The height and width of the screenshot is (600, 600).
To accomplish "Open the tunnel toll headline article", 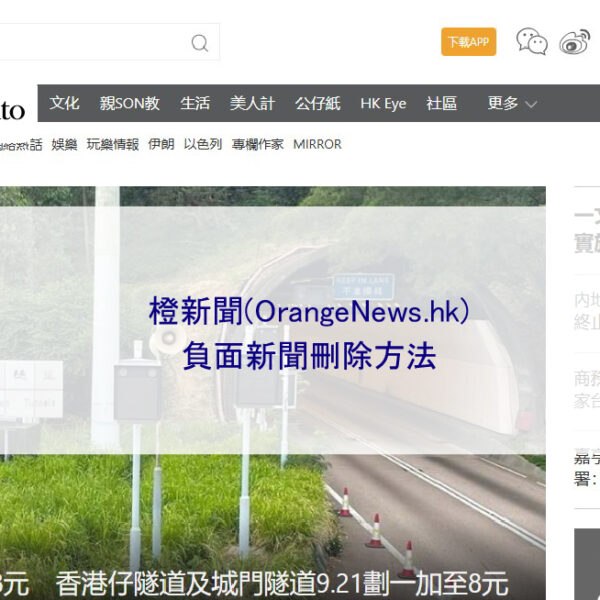I will pyautogui.click(x=282, y=583).
